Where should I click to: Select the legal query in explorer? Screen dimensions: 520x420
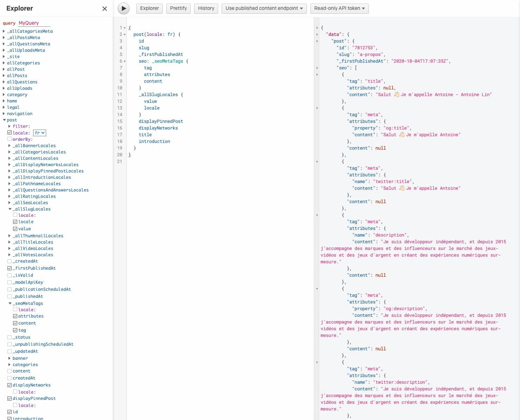click(13, 107)
